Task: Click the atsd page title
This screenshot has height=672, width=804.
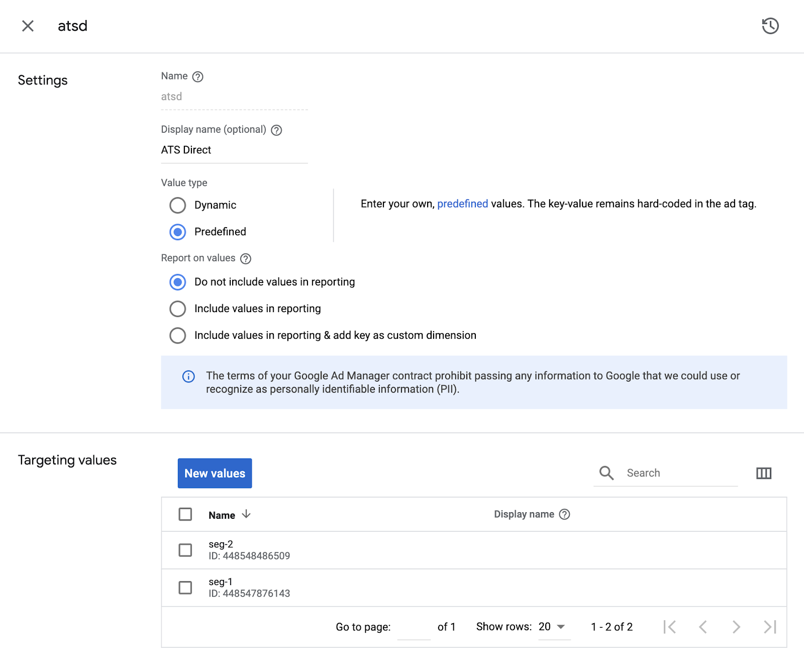Action: coord(72,26)
